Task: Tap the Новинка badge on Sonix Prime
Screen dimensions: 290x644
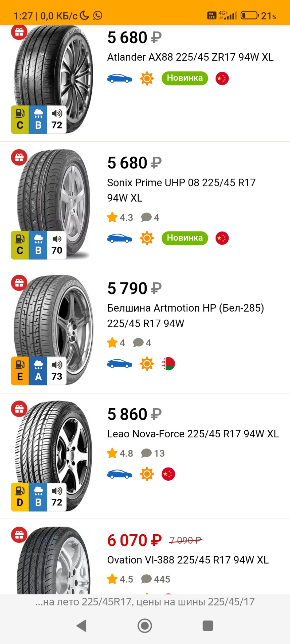Action: tap(185, 238)
